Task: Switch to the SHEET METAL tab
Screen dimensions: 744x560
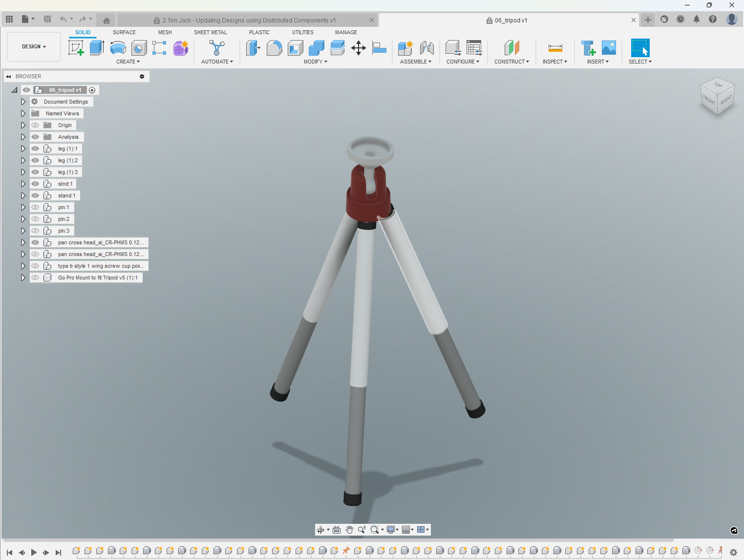Action: click(210, 32)
